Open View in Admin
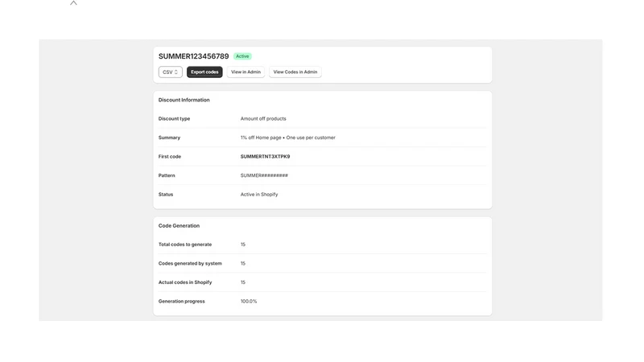The width and height of the screenshot is (644, 362). click(246, 72)
